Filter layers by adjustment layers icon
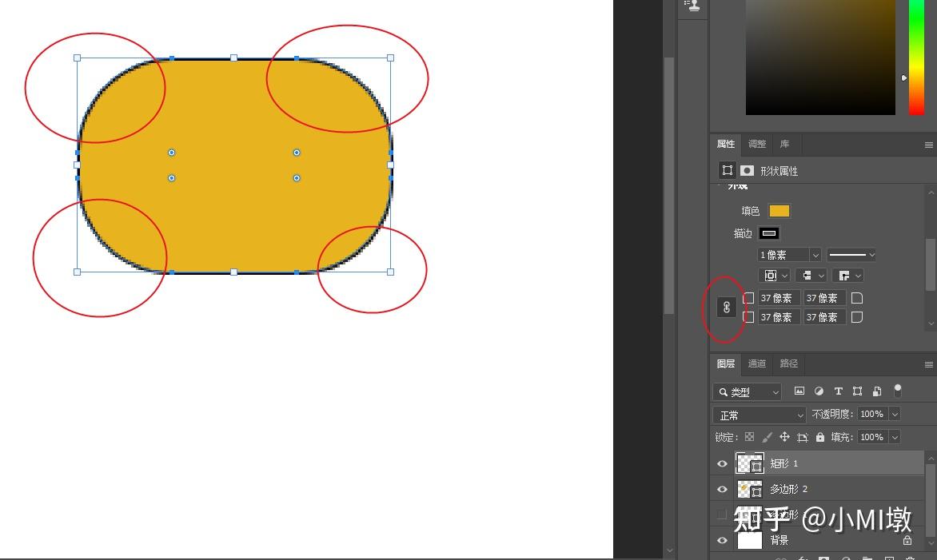The width and height of the screenshot is (937, 560). click(x=819, y=391)
